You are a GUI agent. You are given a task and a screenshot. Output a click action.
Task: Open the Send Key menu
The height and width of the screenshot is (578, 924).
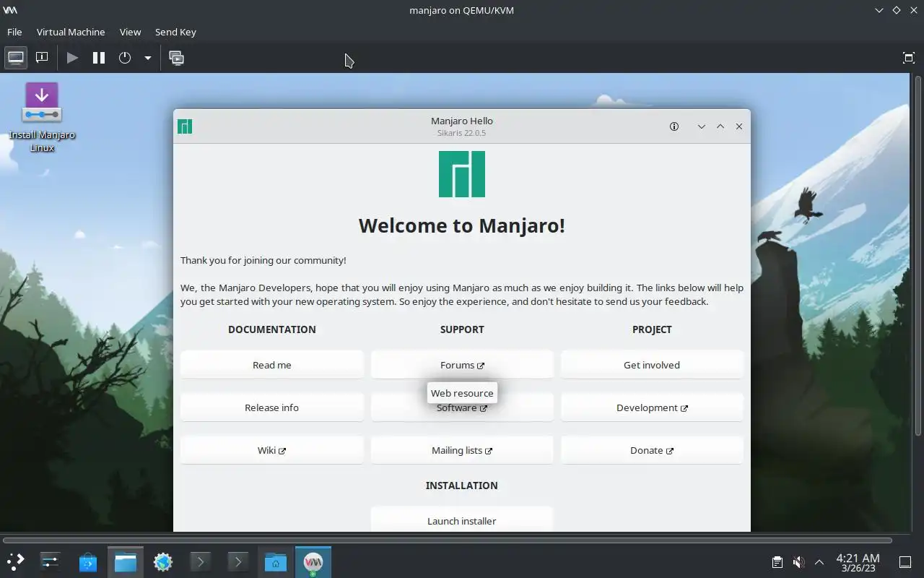pyautogui.click(x=175, y=32)
